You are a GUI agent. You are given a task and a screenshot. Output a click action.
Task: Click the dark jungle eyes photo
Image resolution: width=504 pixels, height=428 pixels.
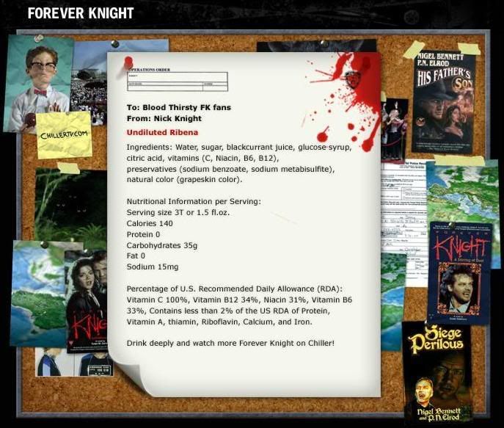click(x=71, y=206)
